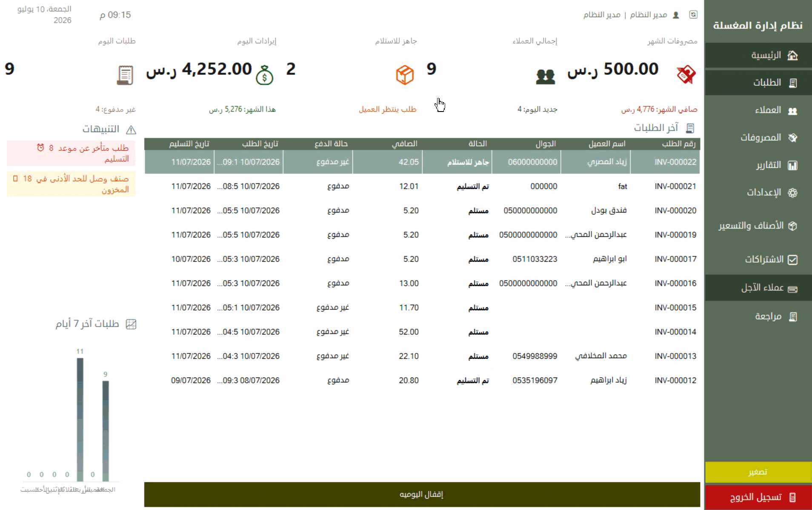Click the هذا الشهر 5,276 text
Viewport: 812px width, 510px height.
[242, 109]
